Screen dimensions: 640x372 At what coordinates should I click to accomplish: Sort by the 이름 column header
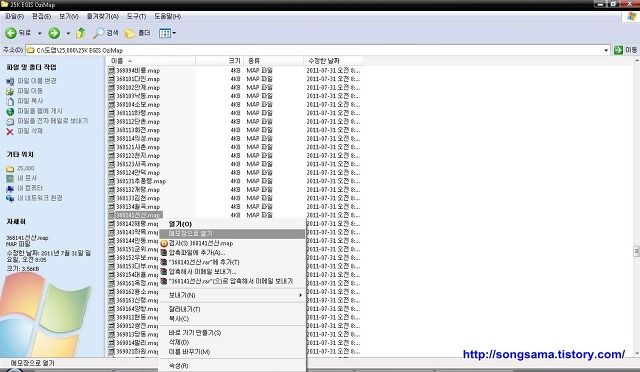click(151, 61)
